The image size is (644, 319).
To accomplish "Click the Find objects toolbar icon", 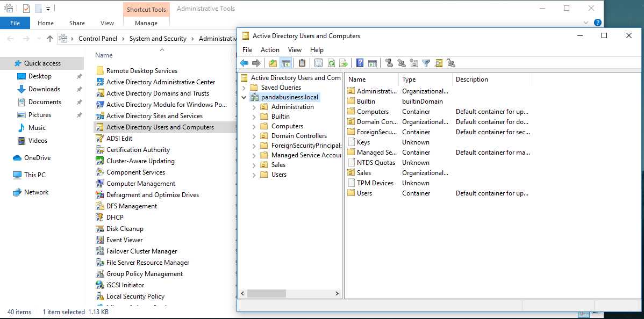I will [x=439, y=63].
